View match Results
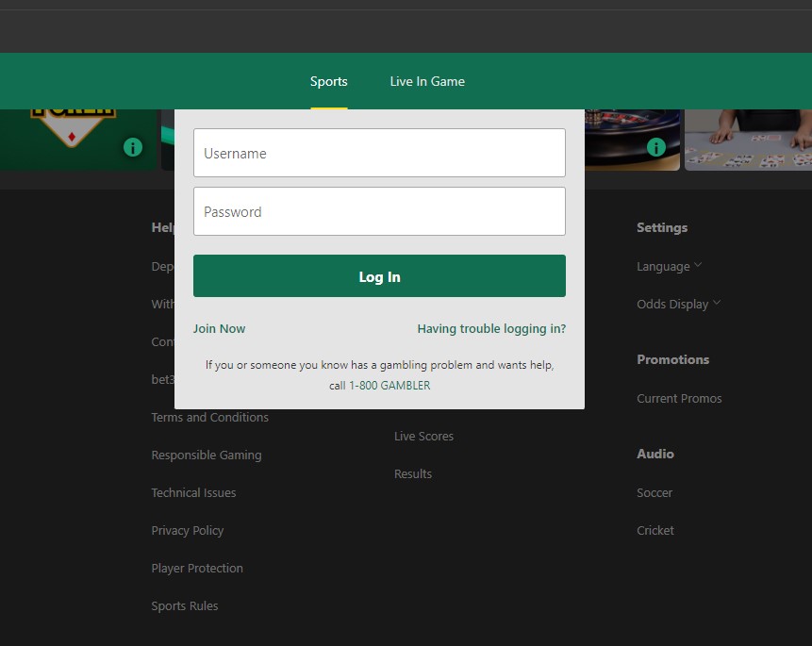 pos(412,473)
